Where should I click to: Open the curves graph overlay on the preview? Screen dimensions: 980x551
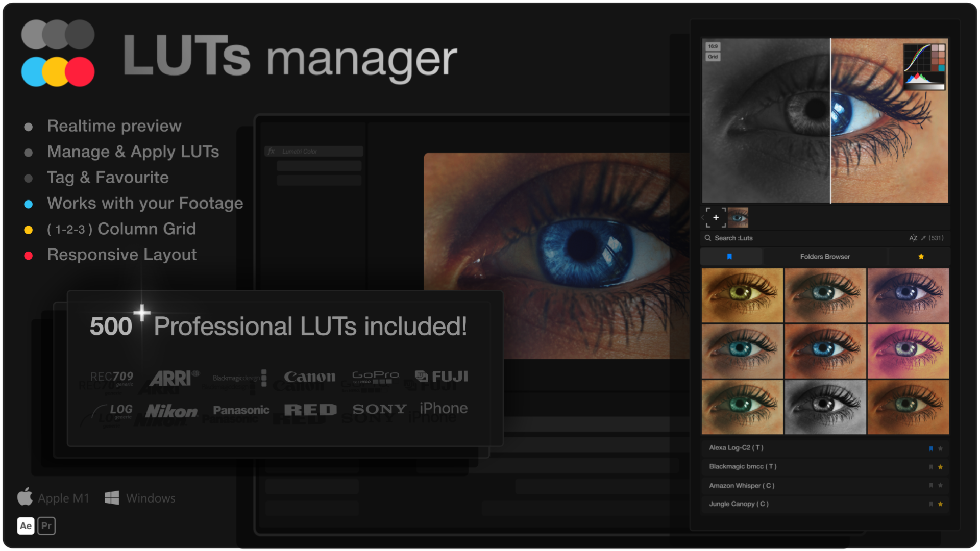click(x=918, y=57)
